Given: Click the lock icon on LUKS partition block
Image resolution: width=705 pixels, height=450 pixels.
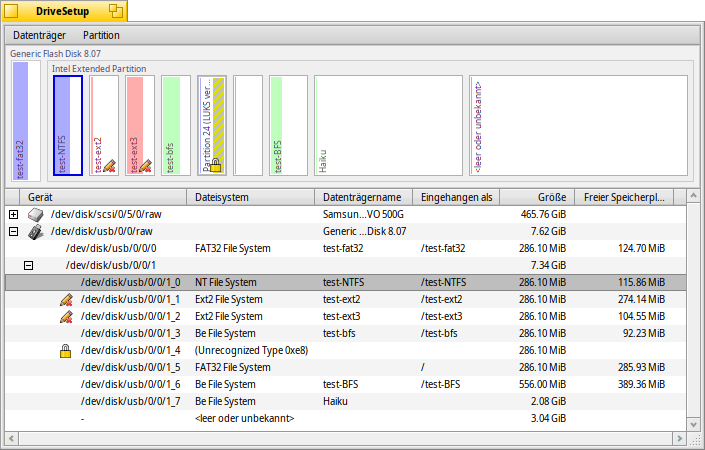Looking at the screenshot, I should click(x=215, y=165).
